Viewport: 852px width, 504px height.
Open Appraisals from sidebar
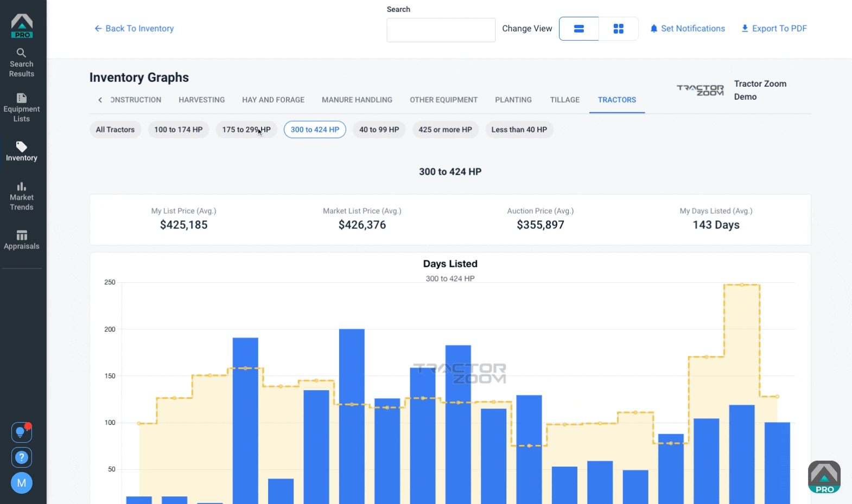(x=22, y=240)
